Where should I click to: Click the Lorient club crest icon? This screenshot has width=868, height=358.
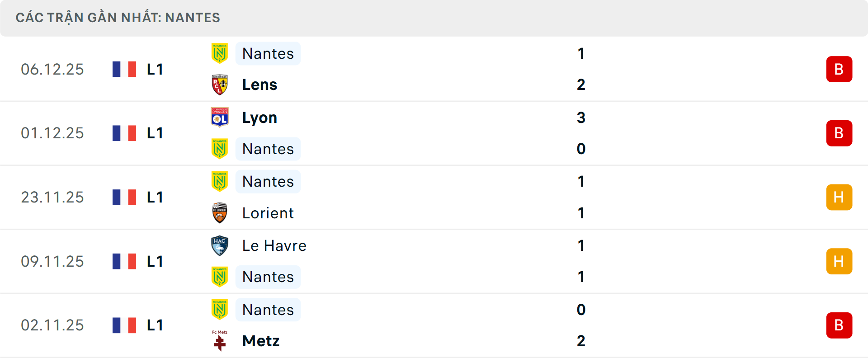point(220,213)
